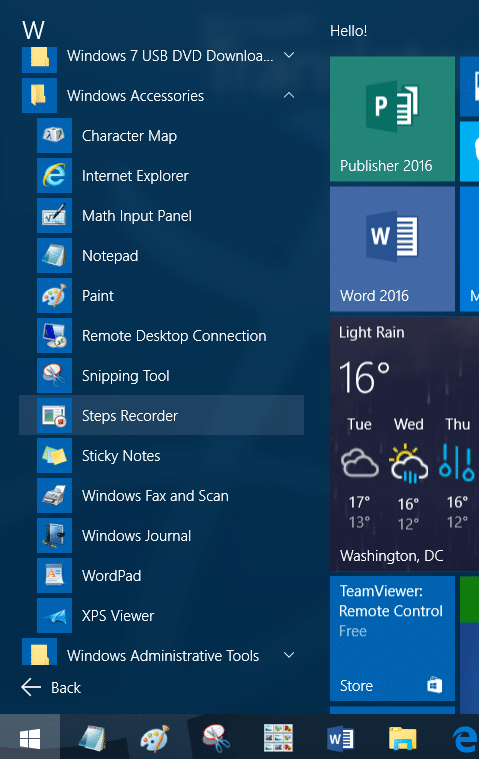This screenshot has height=759, width=479.
Task: Select the WordPad label text
Action: 111,576
